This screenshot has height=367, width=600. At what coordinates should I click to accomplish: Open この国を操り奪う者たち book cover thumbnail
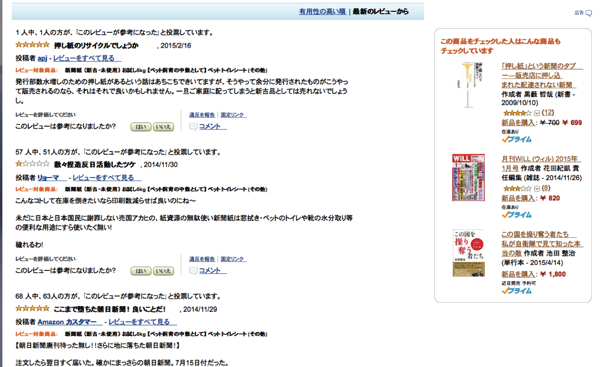(468, 253)
